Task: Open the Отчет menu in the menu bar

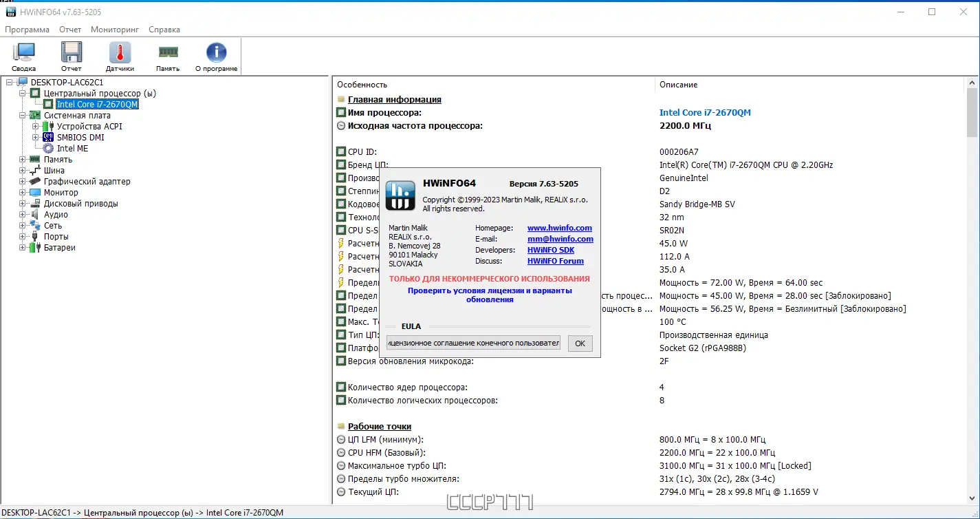Action: click(x=70, y=30)
